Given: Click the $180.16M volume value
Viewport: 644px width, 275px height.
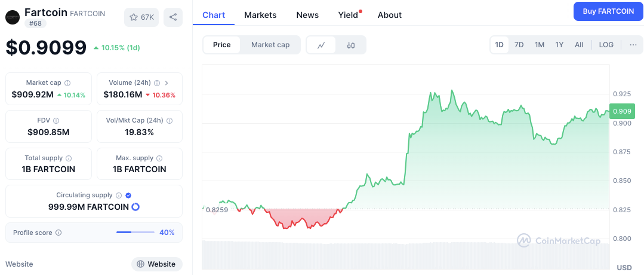Looking at the screenshot, I should point(123,94).
